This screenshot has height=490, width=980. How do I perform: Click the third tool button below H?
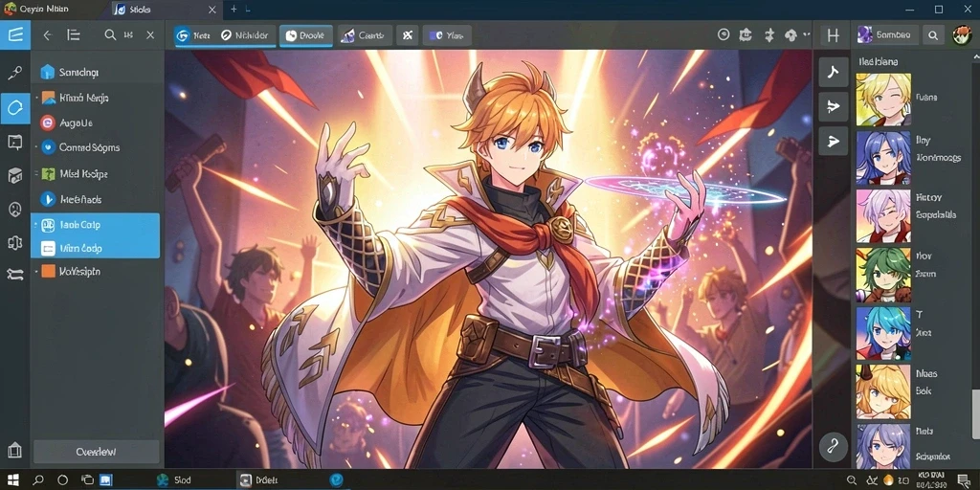click(x=834, y=142)
